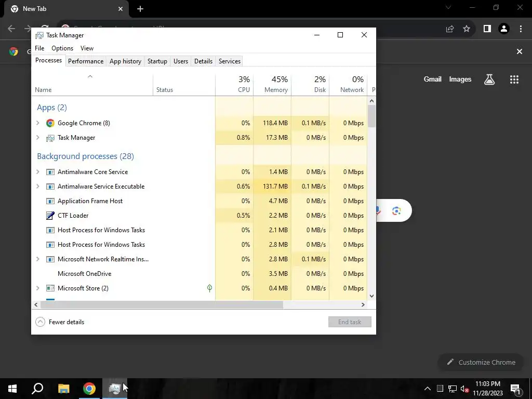Show hidden system tray icons
This screenshot has height=399, width=532.
click(428, 389)
